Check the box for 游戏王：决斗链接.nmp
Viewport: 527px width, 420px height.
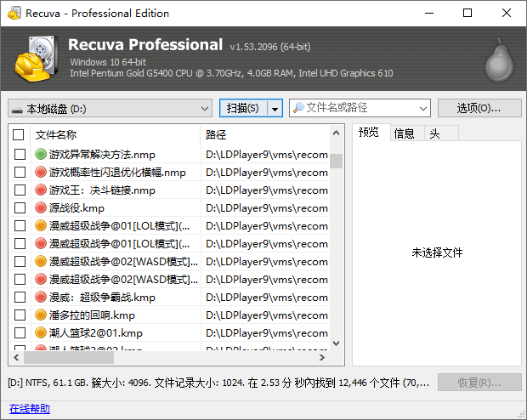(x=20, y=190)
